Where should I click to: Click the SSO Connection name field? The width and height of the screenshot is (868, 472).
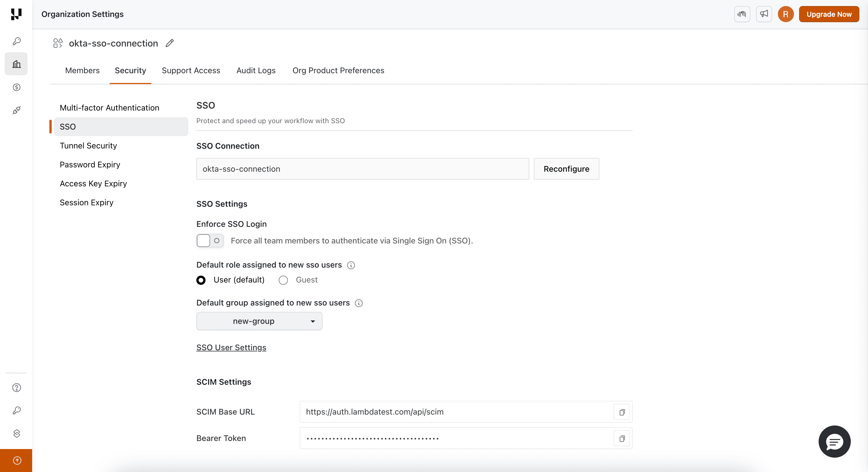[363, 169]
